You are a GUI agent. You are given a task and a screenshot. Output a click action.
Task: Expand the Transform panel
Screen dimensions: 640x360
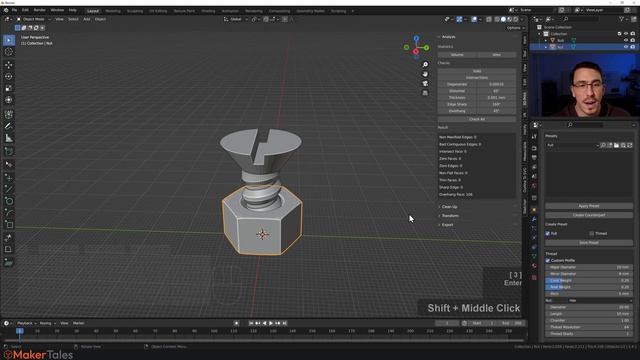coord(450,216)
